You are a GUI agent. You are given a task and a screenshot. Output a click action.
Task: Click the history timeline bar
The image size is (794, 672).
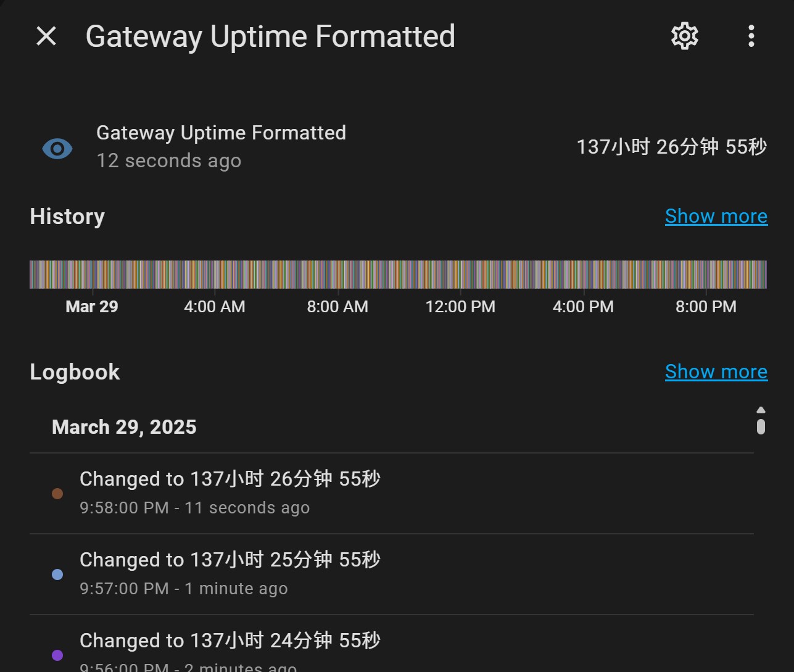pos(398,275)
